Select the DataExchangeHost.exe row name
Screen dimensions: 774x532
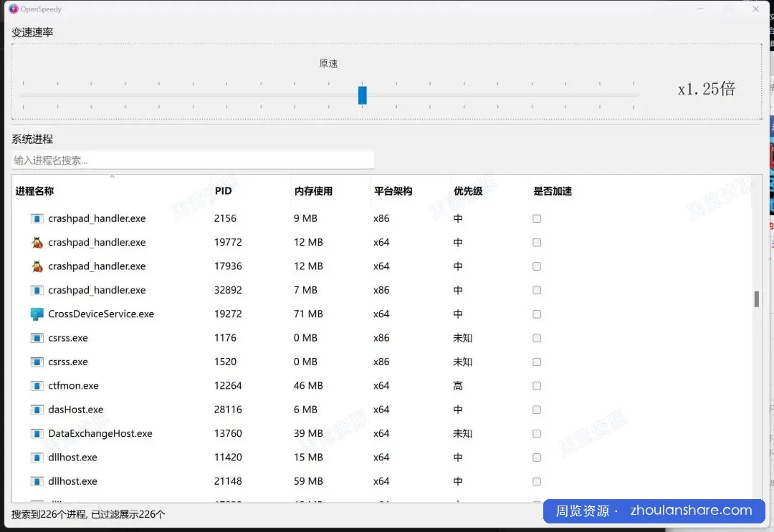point(100,433)
